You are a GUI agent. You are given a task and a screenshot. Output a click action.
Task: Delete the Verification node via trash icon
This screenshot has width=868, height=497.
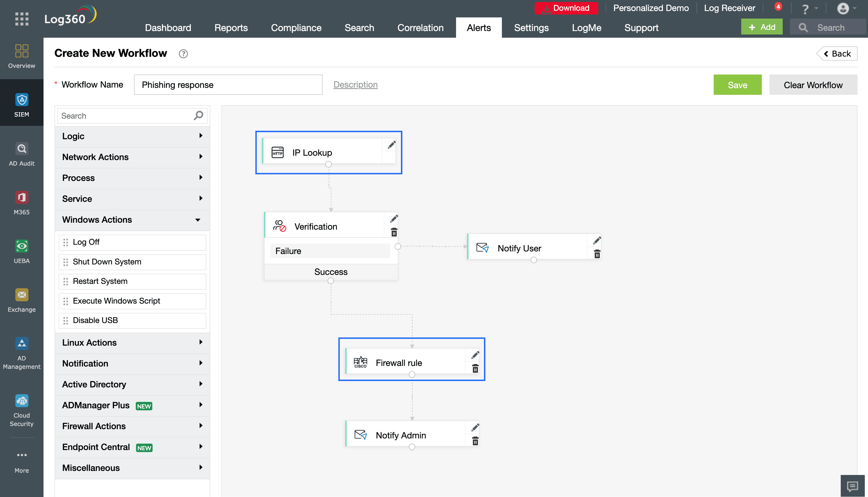(x=394, y=233)
